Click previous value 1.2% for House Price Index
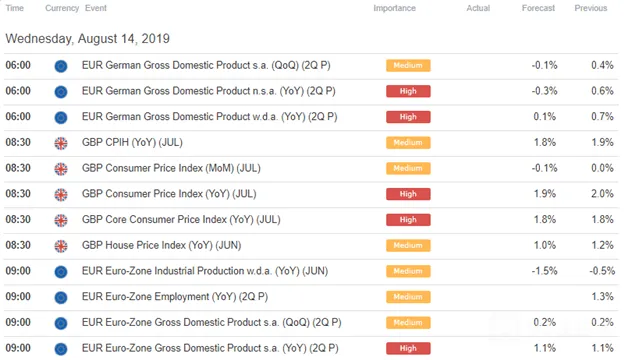The image size is (624, 360). [x=602, y=245]
